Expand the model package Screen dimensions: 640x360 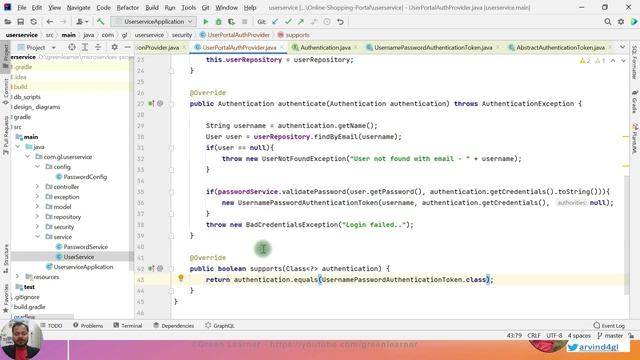click(x=38, y=207)
